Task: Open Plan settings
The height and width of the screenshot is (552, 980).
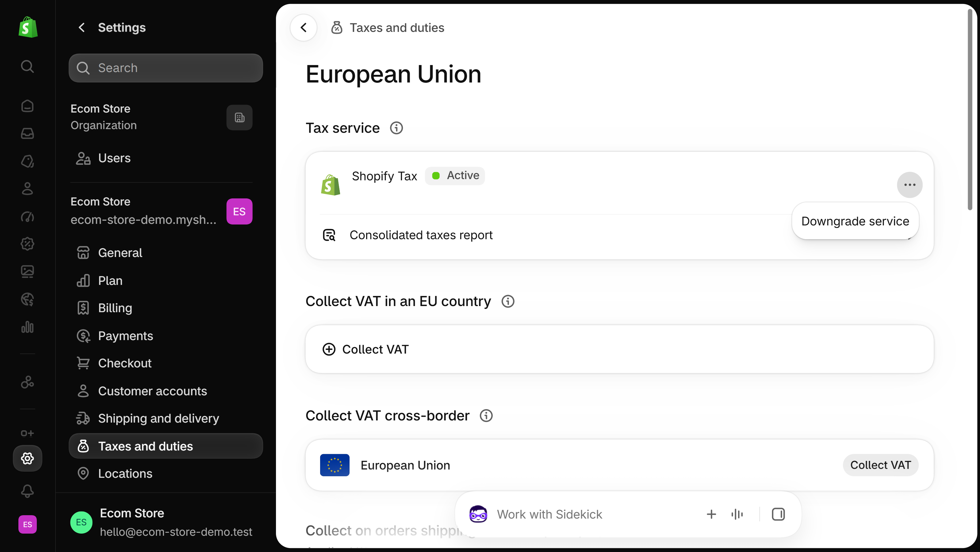Action: [166, 281]
